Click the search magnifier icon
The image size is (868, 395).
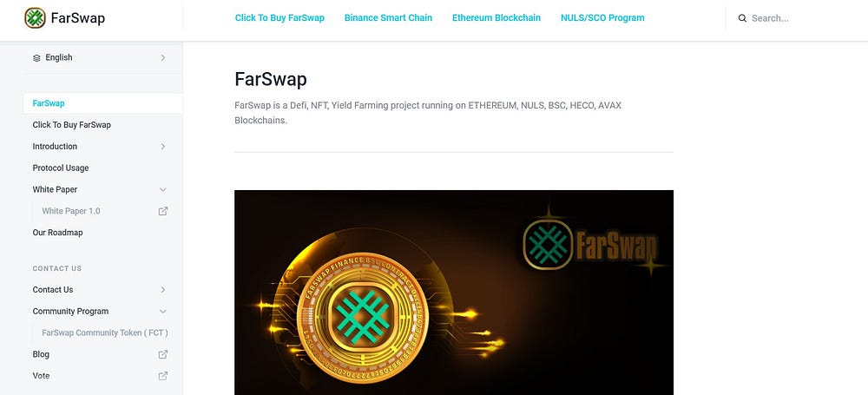tap(742, 18)
